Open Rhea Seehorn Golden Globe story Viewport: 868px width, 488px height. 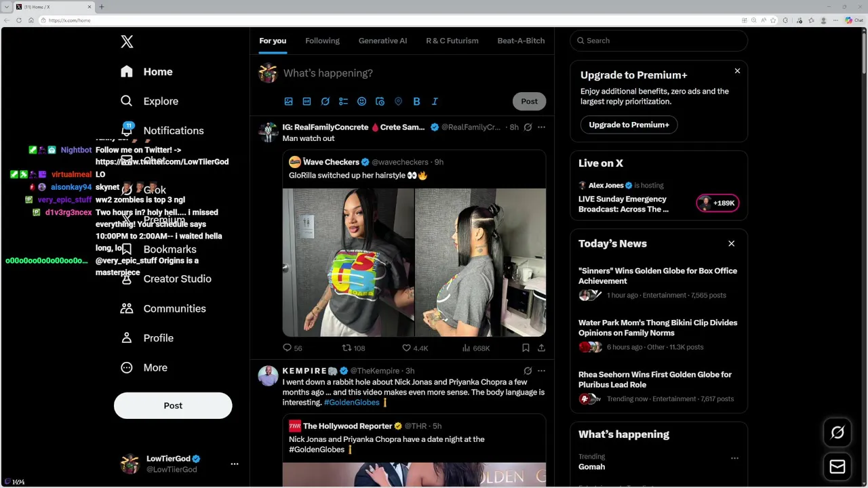click(655, 380)
